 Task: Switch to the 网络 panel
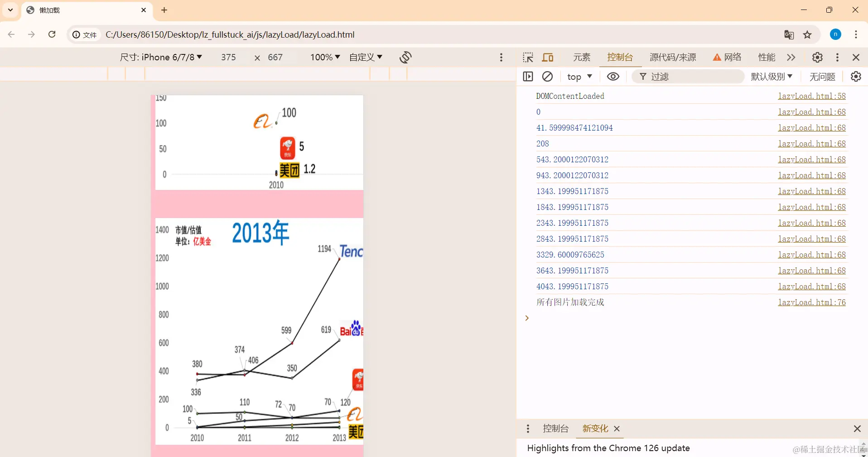[727, 57]
